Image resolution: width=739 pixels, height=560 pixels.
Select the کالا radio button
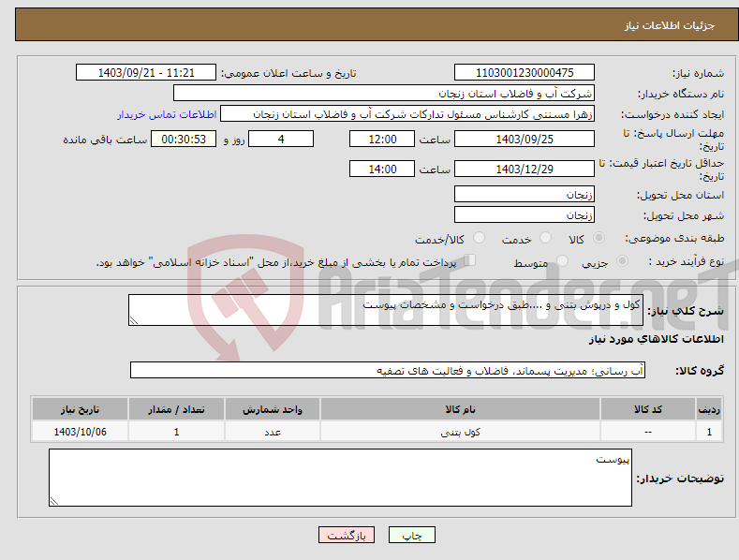click(599, 238)
